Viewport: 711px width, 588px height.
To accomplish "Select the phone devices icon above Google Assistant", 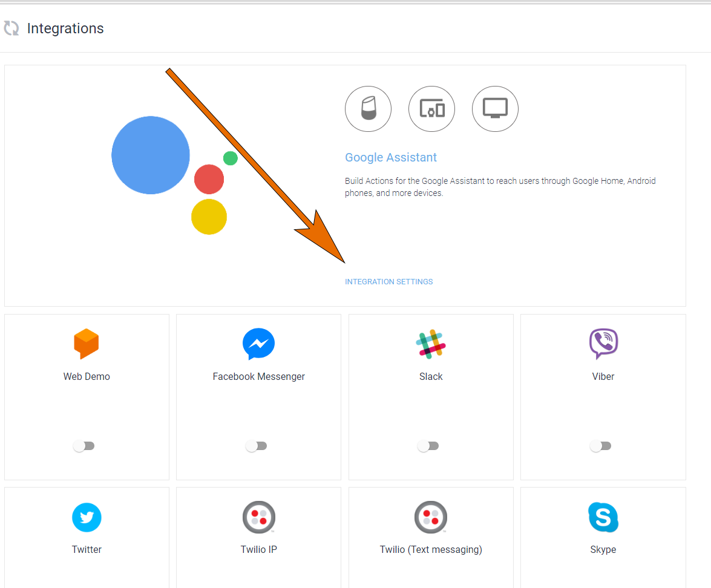I will (x=431, y=109).
